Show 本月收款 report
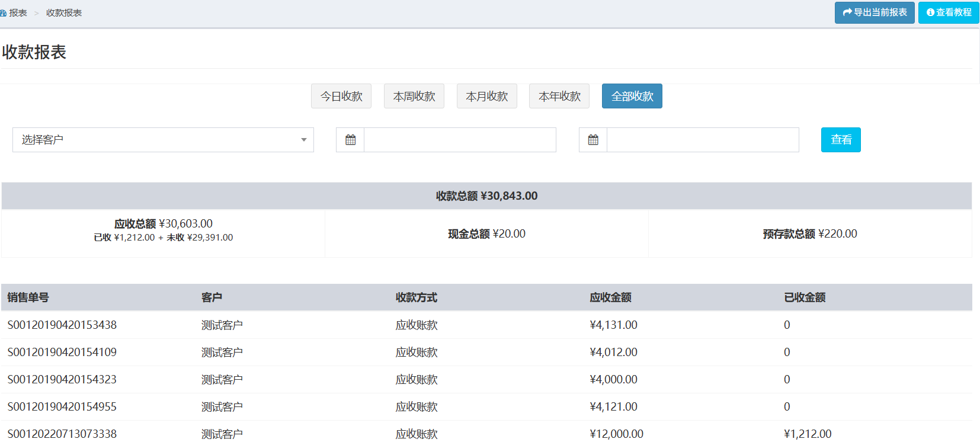 [x=486, y=96]
